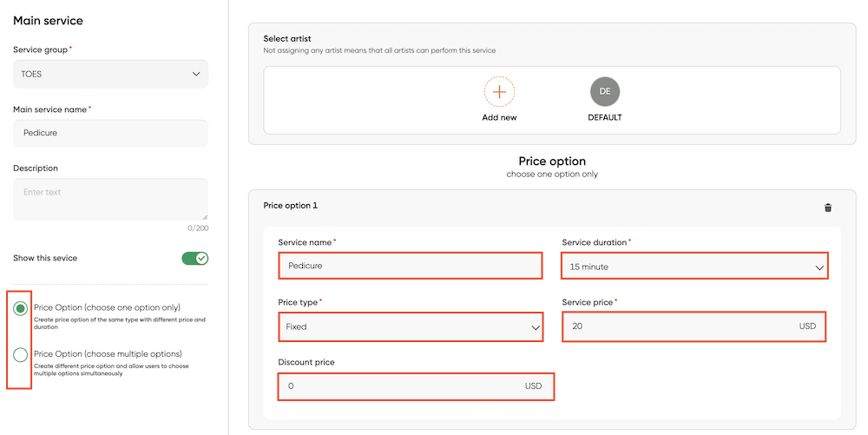This screenshot has height=435, width=868.
Task: Select Price Option choose multiple options radio
Action: (21, 355)
